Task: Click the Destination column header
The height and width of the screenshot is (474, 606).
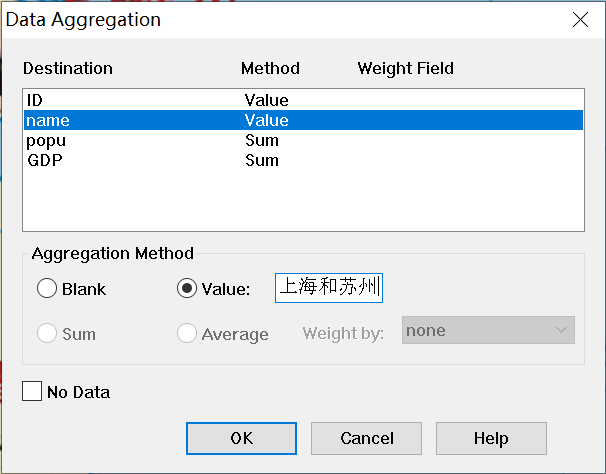Action: [68, 68]
